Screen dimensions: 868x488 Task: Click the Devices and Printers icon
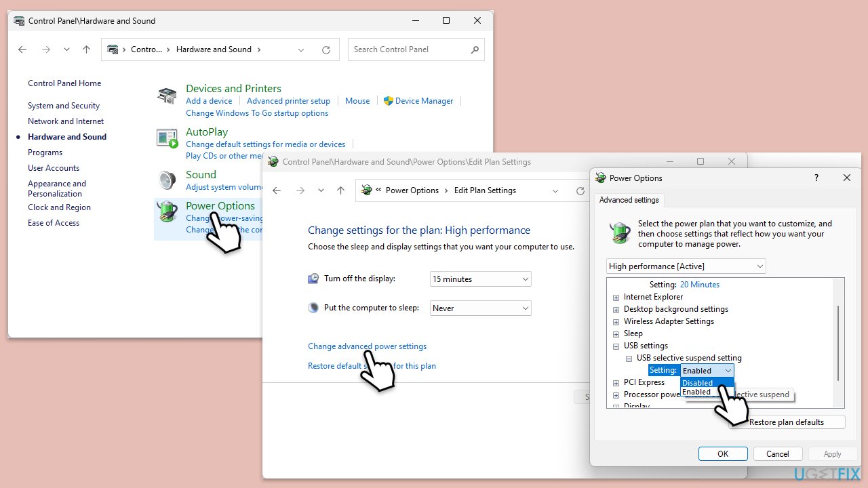(167, 96)
